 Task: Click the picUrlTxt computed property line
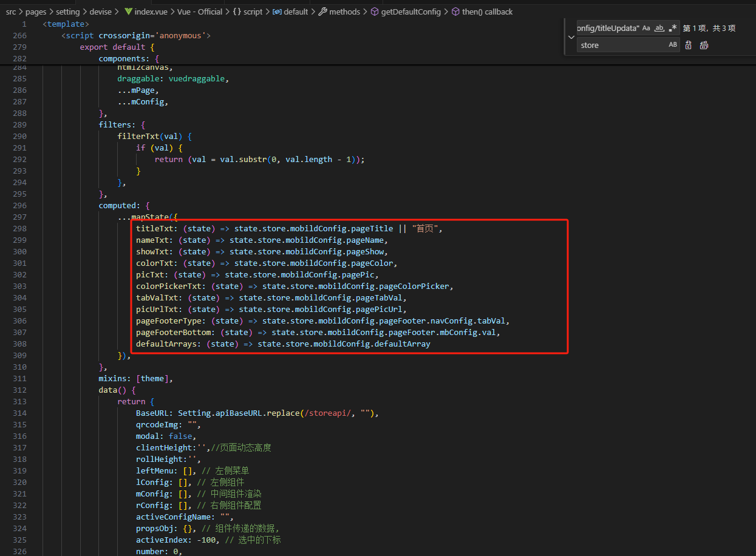pos(271,309)
